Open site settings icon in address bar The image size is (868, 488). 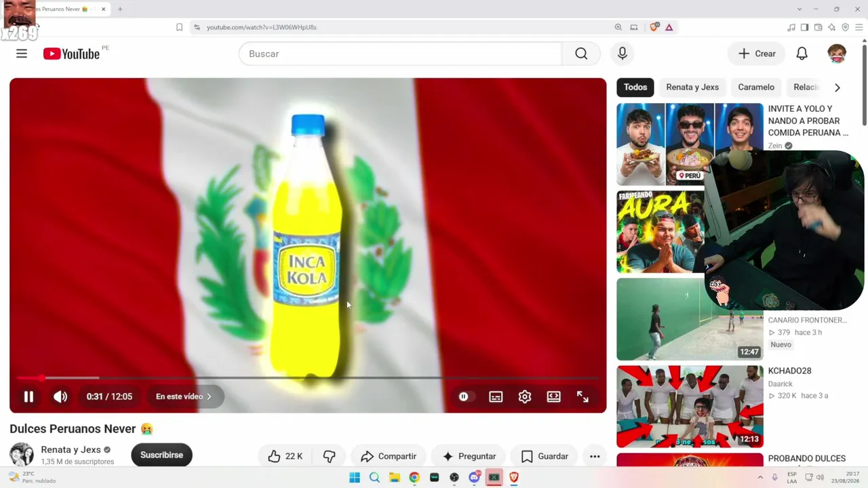[197, 27]
